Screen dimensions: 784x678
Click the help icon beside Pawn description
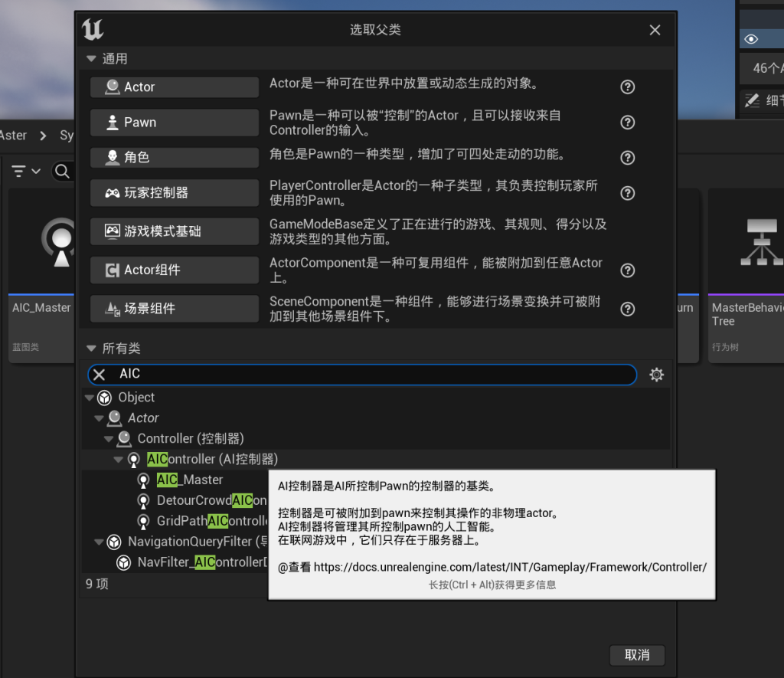(x=627, y=123)
